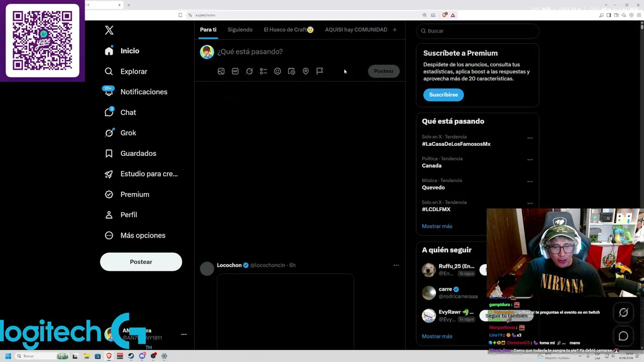Click the Brave Shields lion icon
Image resolution: width=644 pixels, height=362 pixels.
[x=445, y=15]
